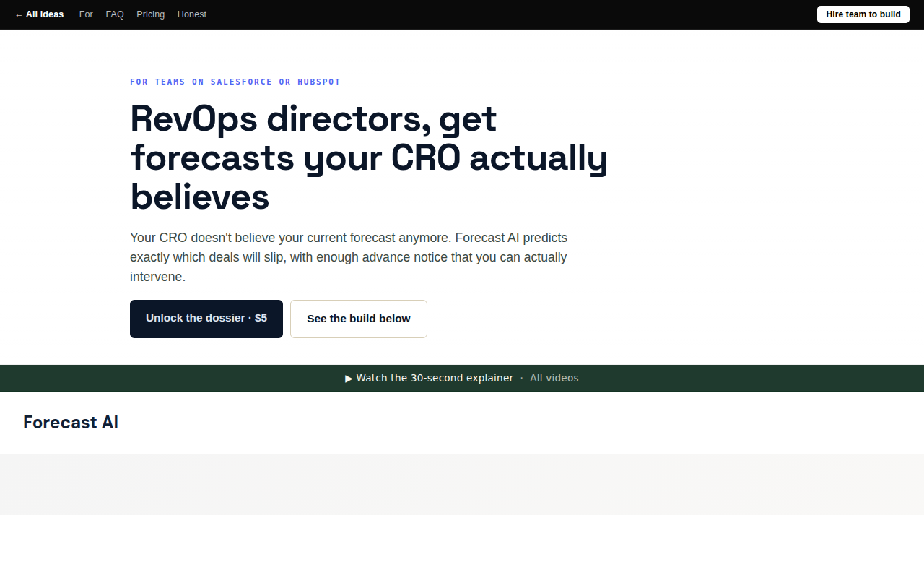
Task: Click See the build below button
Action: [359, 319]
